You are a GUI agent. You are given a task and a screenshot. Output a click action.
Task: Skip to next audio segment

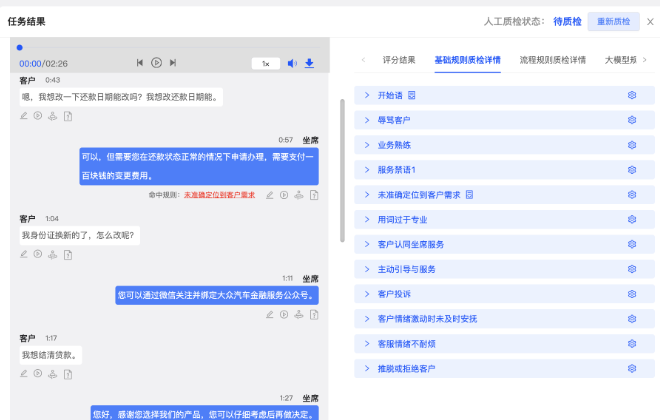tap(173, 63)
